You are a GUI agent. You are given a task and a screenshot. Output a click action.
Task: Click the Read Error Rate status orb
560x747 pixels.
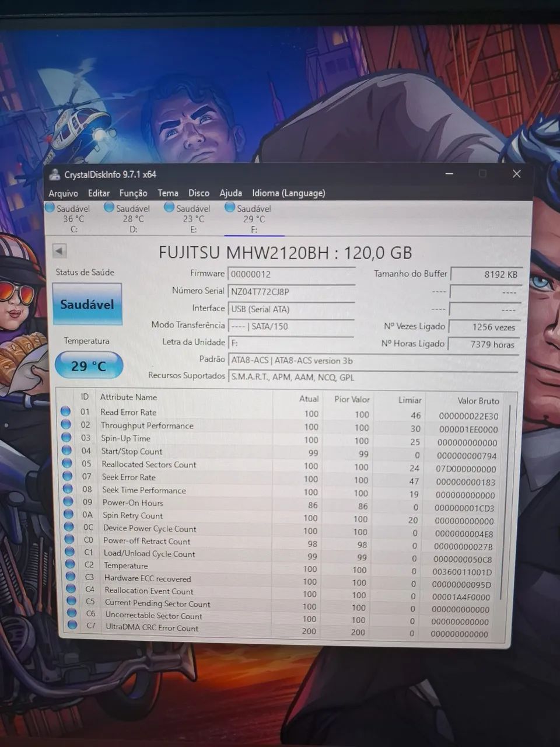[65, 411]
